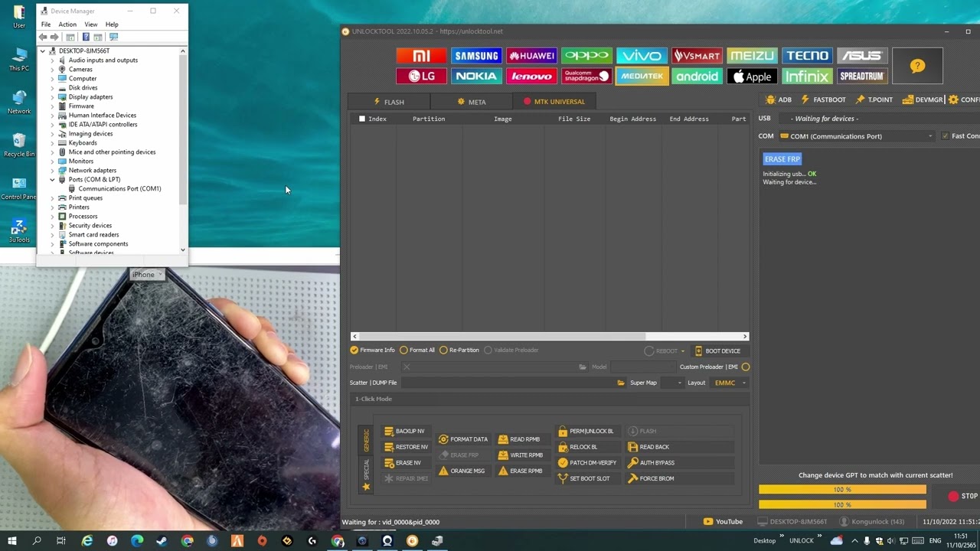Click the Scatter DUMP File input field
The image size is (980, 551).
pyautogui.click(x=507, y=383)
